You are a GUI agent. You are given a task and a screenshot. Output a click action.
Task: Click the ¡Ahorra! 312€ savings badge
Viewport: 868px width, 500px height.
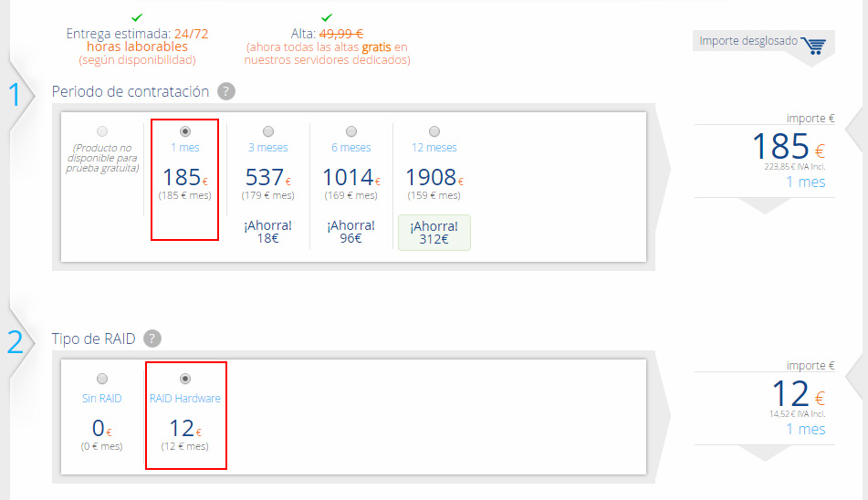tap(434, 232)
